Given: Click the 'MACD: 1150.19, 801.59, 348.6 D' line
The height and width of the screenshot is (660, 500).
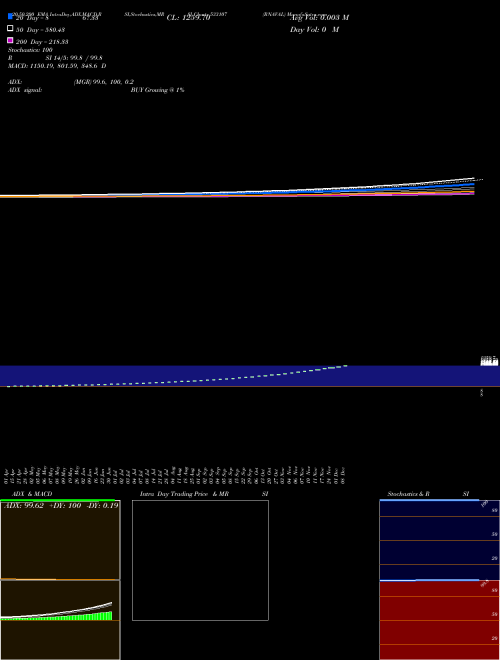Looking at the screenshot, I should tap(57, 66).
